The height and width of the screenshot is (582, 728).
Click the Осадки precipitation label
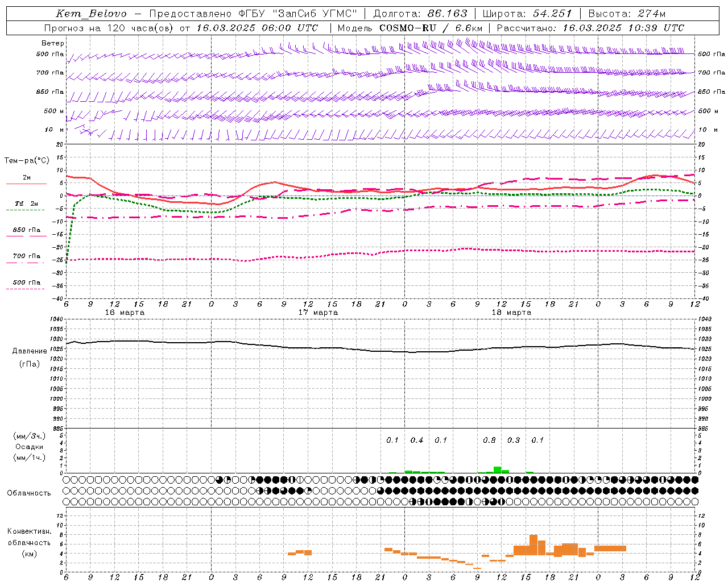tap(30, 447)
